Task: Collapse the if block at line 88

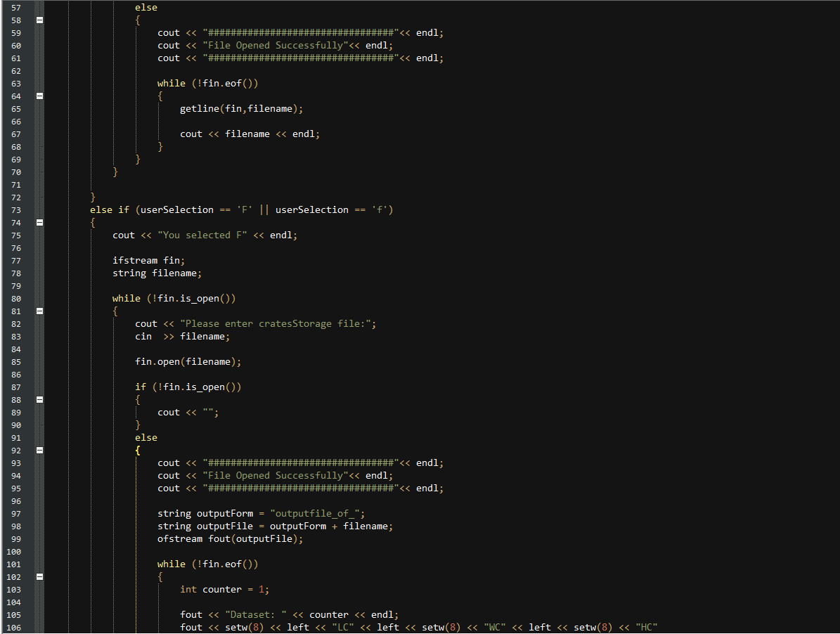Action: (x=39, y=399)
